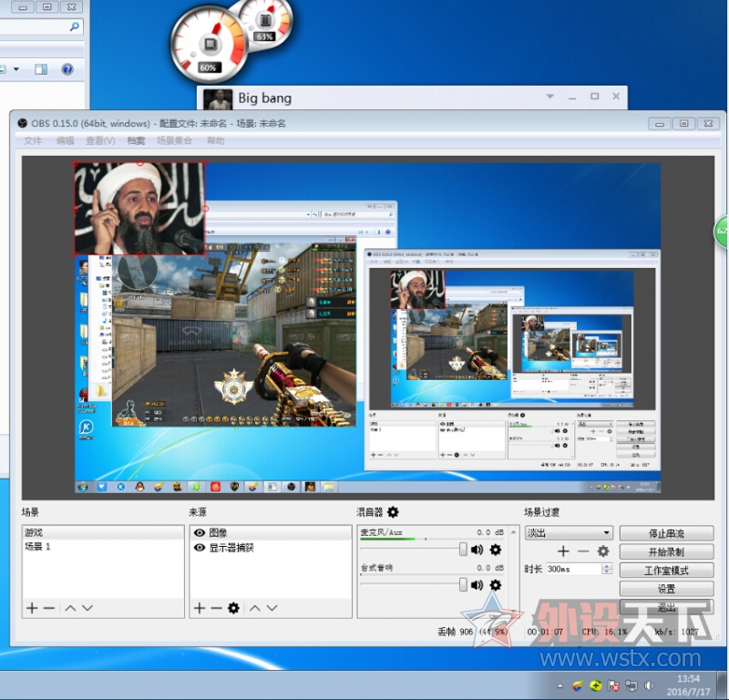Show hidden tray icons arrow

point(560,685)
